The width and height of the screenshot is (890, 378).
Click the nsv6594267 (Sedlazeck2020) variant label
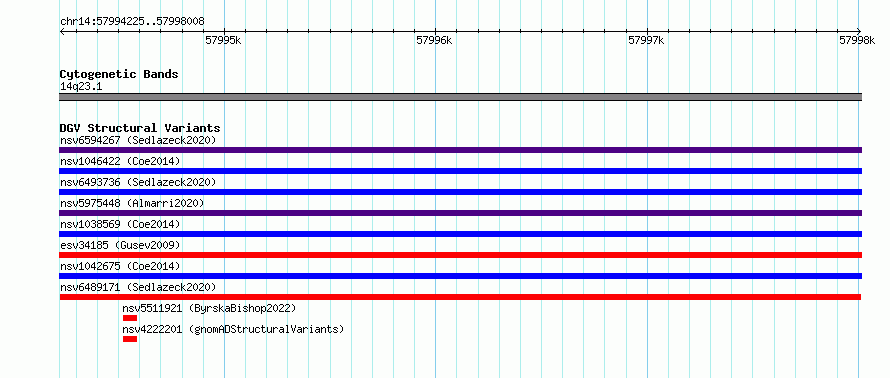[138, 140]
